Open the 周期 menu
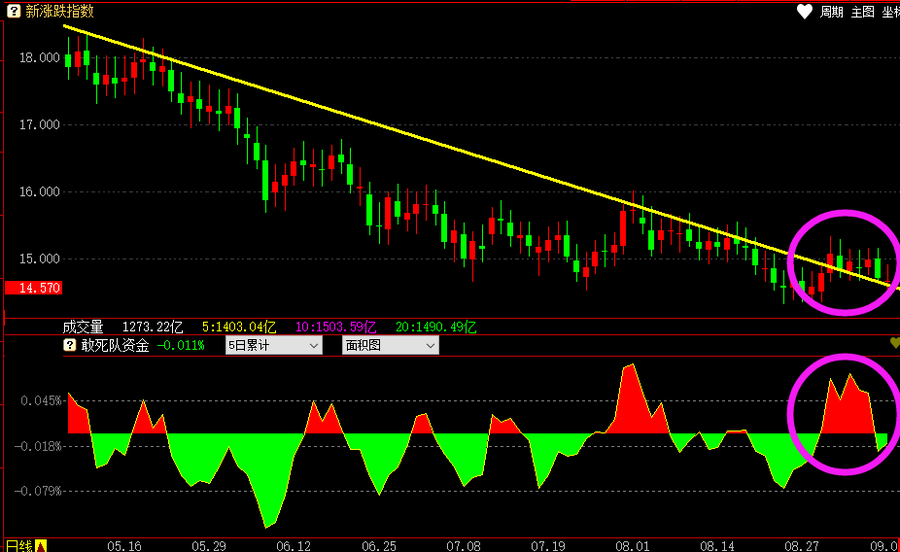Screen dimensions: 900x552 [832, 12]
